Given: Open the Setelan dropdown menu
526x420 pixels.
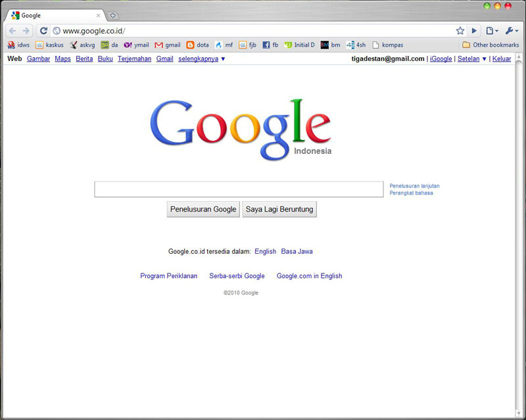Looking at the screenshot, I should tap(469, 58).
